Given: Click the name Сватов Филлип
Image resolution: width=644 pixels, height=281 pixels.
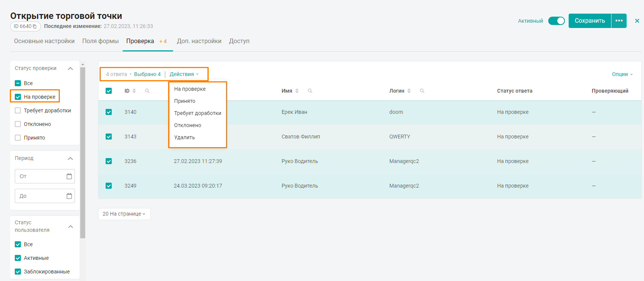Looking at the screenshot, I should [301, 137].
